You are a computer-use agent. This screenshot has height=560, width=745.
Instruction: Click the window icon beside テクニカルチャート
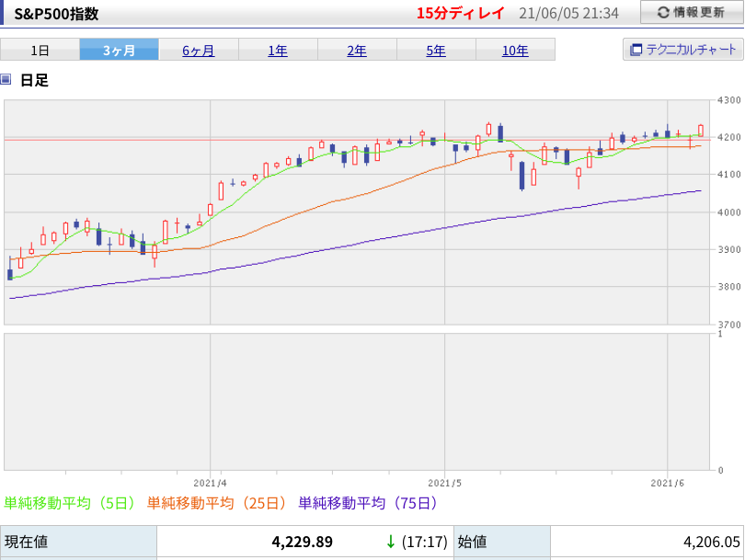coord(636,50)
